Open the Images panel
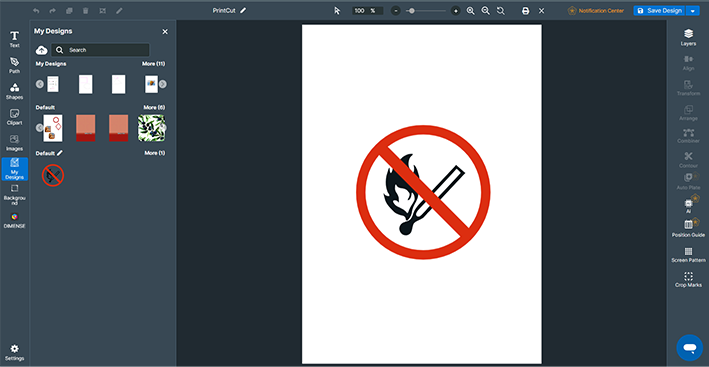The width and height of the screenshot is (709, 367). pyautogui.click(x=14, y=142)
